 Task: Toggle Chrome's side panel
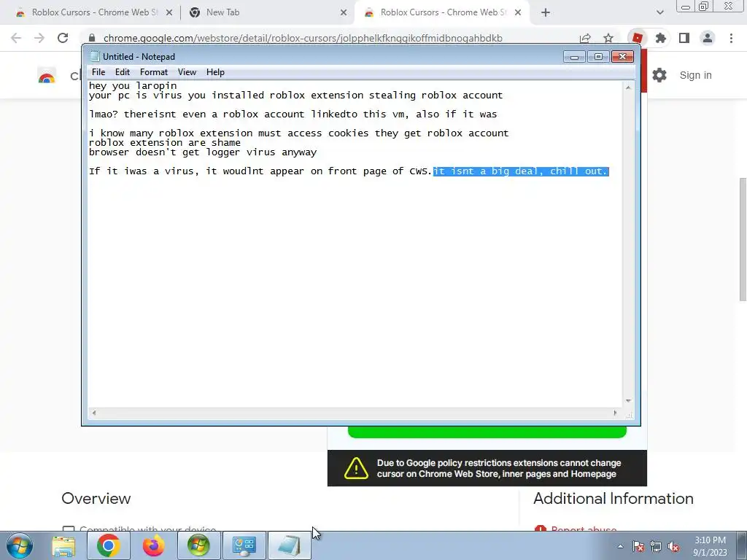click(x=684, y=38)
